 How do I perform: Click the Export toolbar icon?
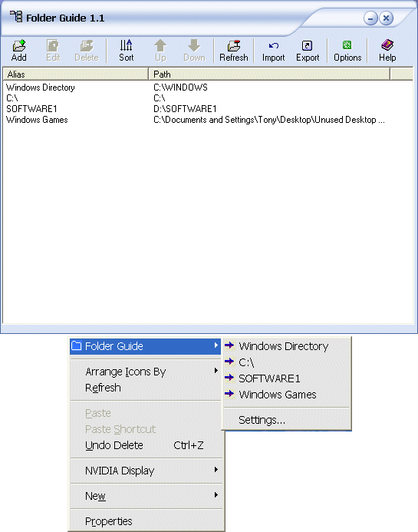point(308,51)
